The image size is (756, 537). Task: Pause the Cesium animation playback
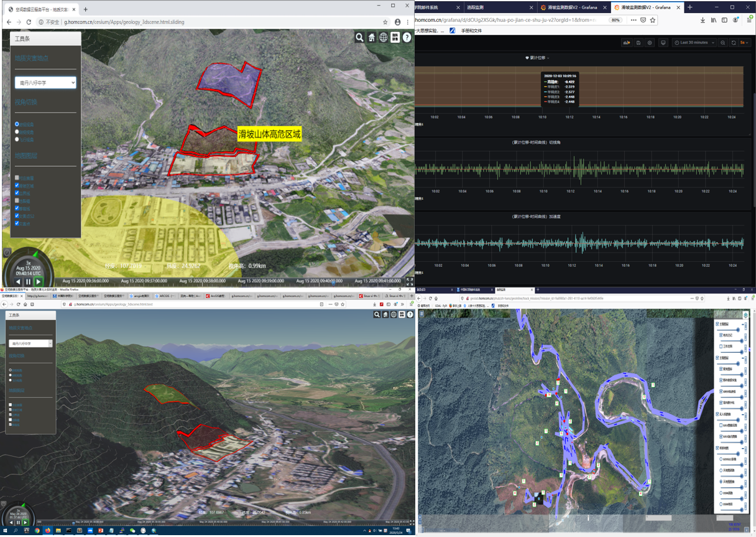pyautogui.click(x=28, y=282)
